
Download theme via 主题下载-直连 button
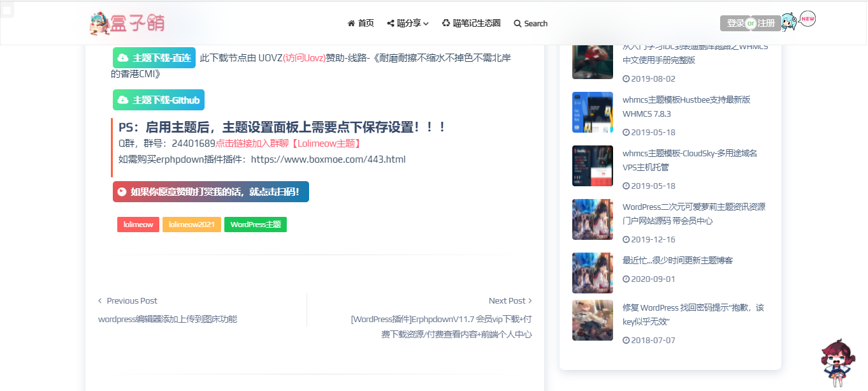click(154, 58)
